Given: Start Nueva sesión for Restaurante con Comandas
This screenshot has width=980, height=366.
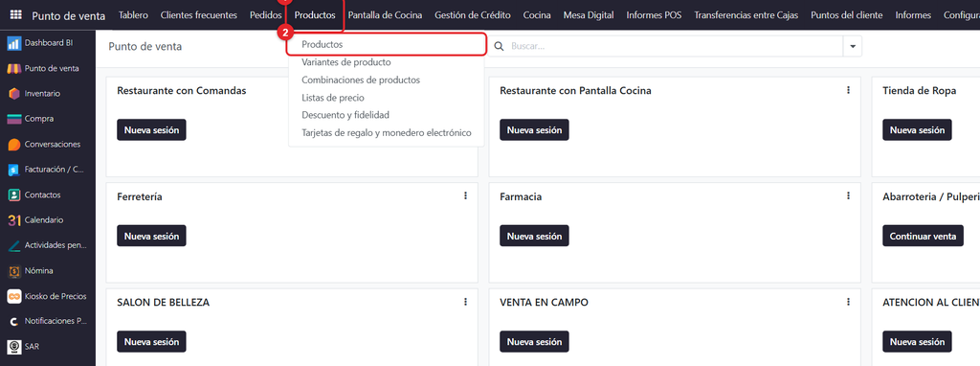Looking at the screenshot, I should click(151, 130).
